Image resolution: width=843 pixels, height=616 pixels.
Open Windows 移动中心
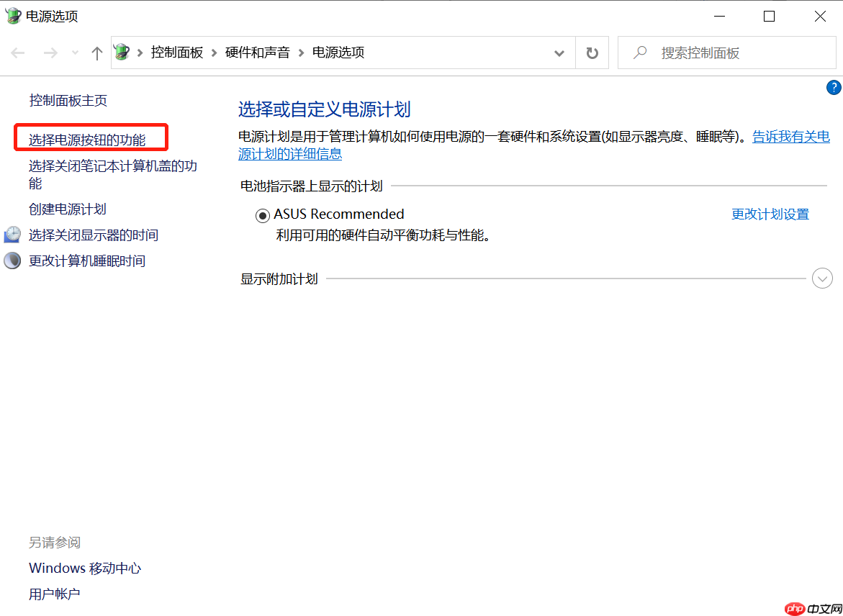coord(84,568)
